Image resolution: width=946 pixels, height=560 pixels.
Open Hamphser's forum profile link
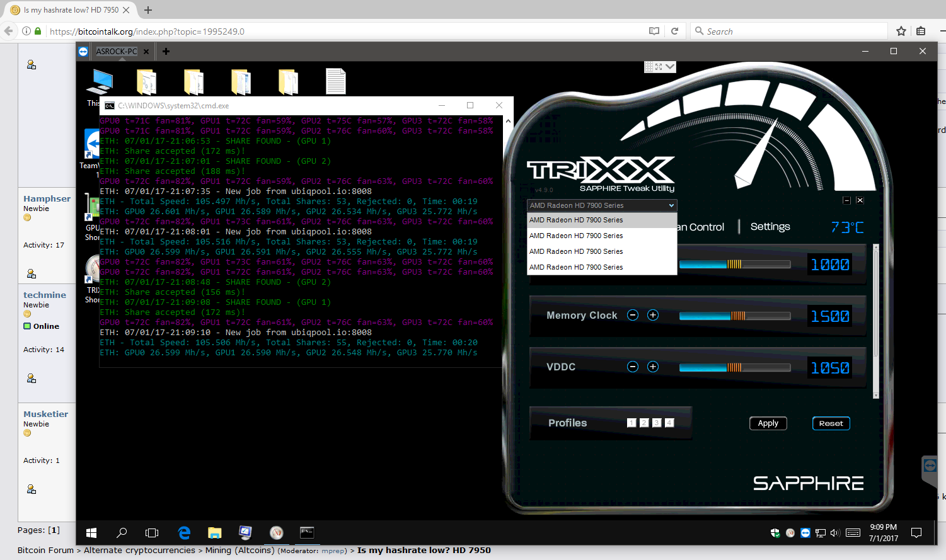click(x=47, y=198)
